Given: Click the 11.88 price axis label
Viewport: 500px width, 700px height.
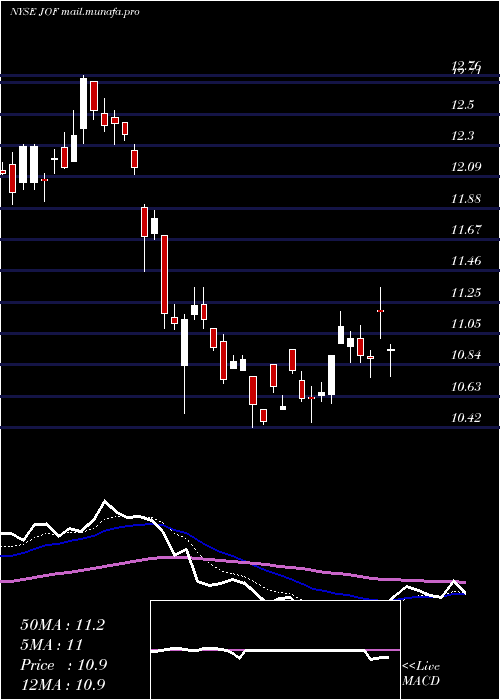Looking at the screenshot, I should pos(467,199).
